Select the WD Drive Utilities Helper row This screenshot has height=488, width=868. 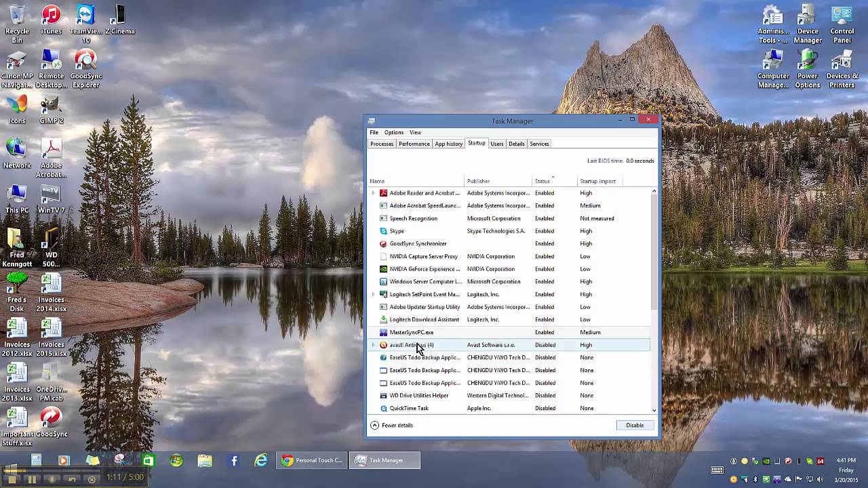click(509, 396)
